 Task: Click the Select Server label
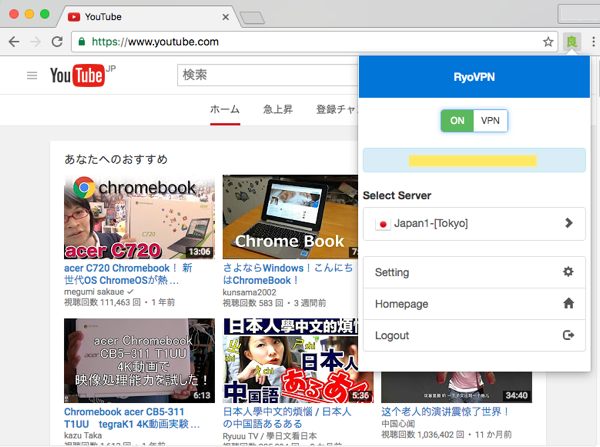tap(397, 196)
